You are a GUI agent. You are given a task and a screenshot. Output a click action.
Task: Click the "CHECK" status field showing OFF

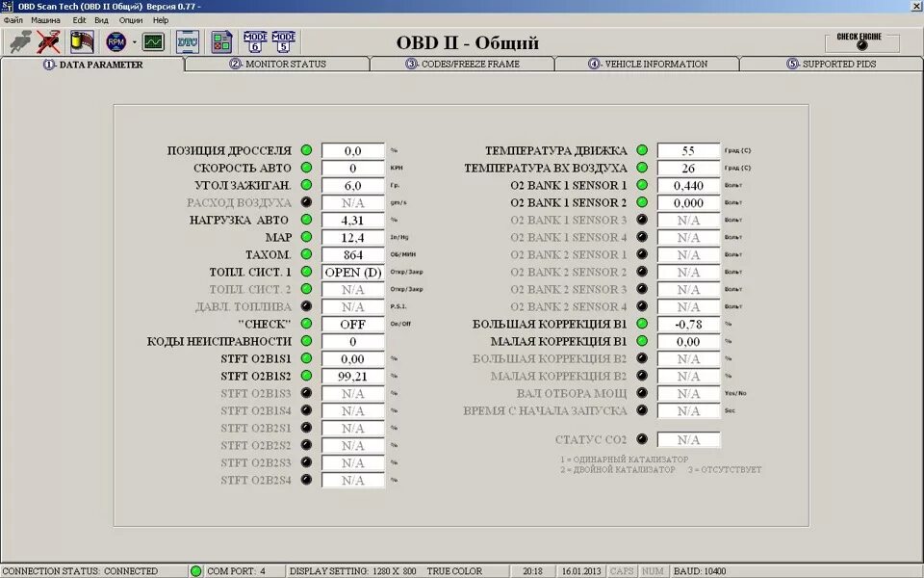point(353,325)
